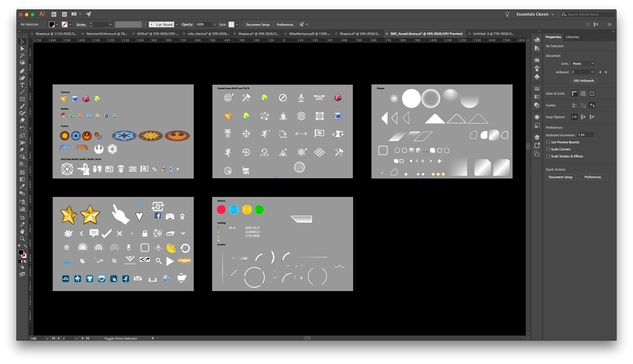Select the Paintbrush tool

click(22, 106)
